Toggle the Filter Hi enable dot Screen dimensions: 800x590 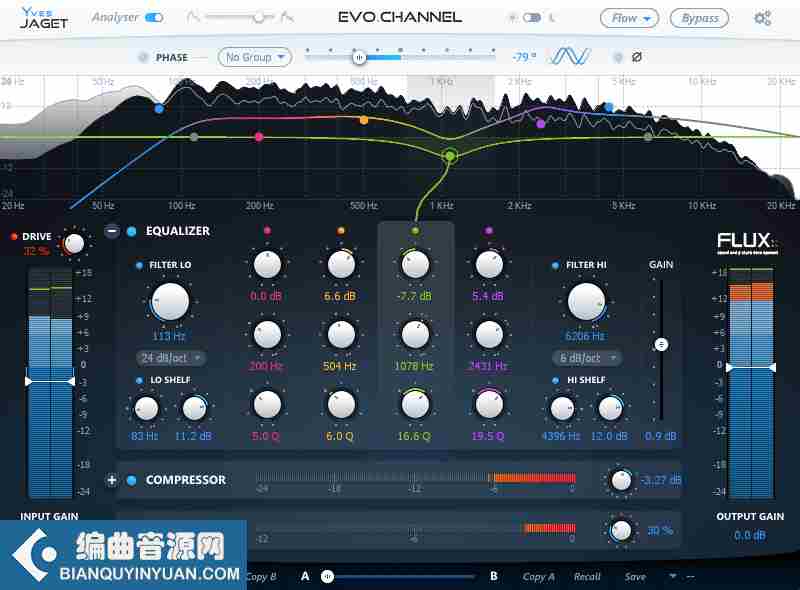[x=556, y=265]
